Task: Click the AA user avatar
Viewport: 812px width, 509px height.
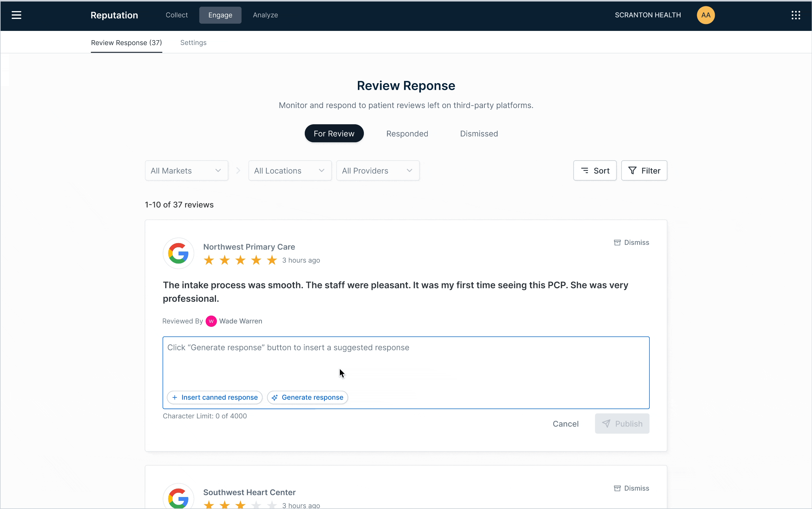Action: (x=706, y=15)
